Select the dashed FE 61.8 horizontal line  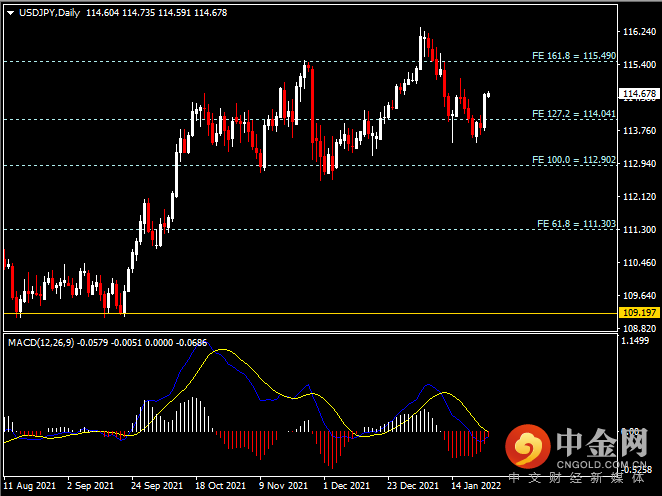pyautogui.click(x=310, y=230)
